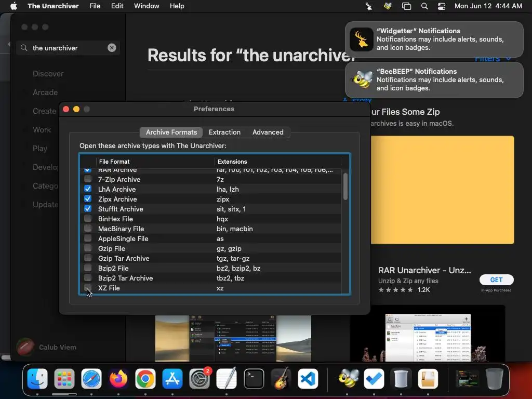This screenshot has width=532, height=399.
Task: Launch Safari from the dock
Action: click(x=91, y=379)
